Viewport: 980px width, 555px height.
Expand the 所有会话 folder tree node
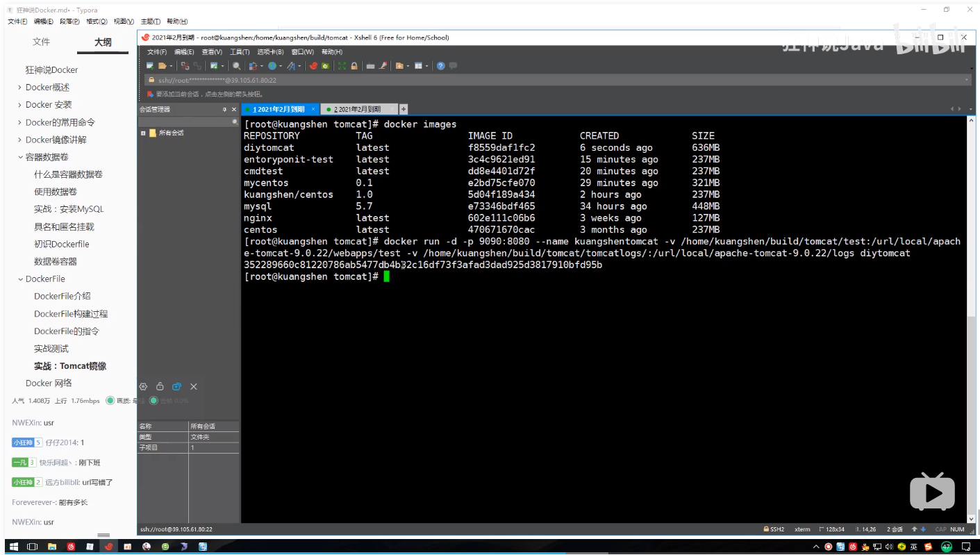[143, 133]
